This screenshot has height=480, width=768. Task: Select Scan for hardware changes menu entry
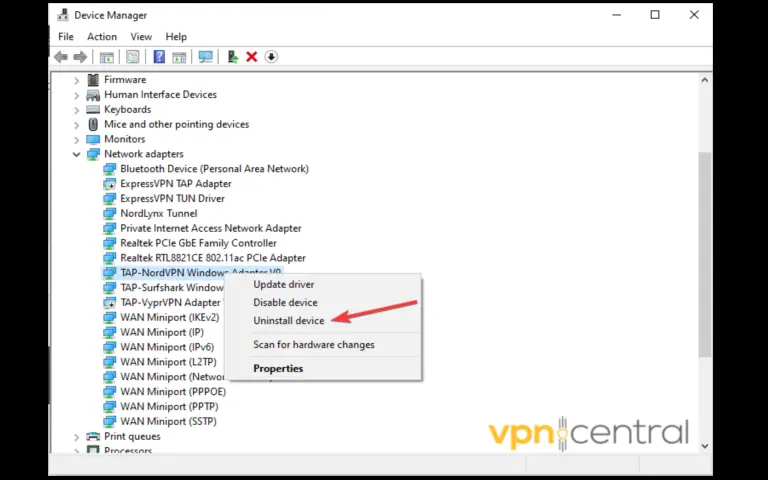[x=313, y=345]
